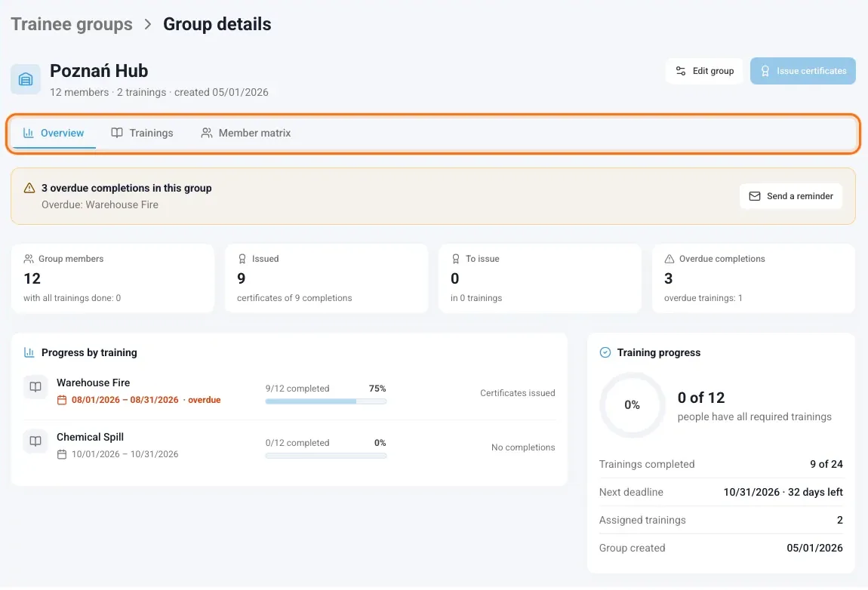Click 'Overdue: Warehouse Fire' banner text
868x590 pixels.
coord(100,204)
